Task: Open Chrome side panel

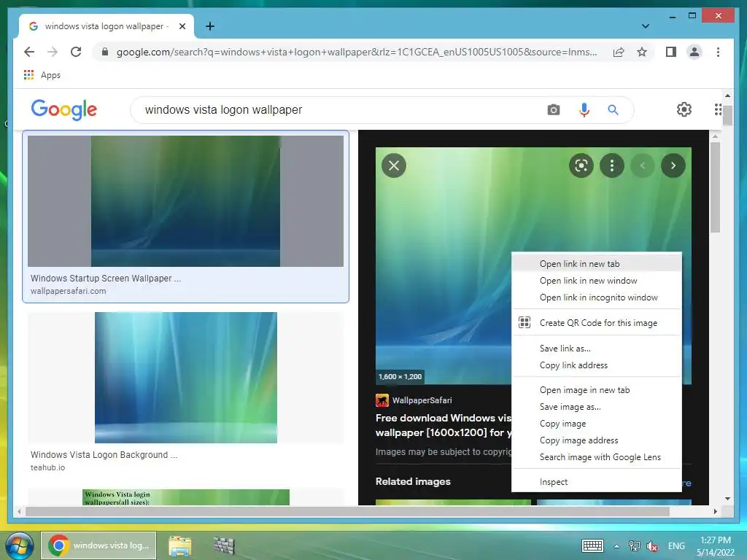Action: point(671,52)
